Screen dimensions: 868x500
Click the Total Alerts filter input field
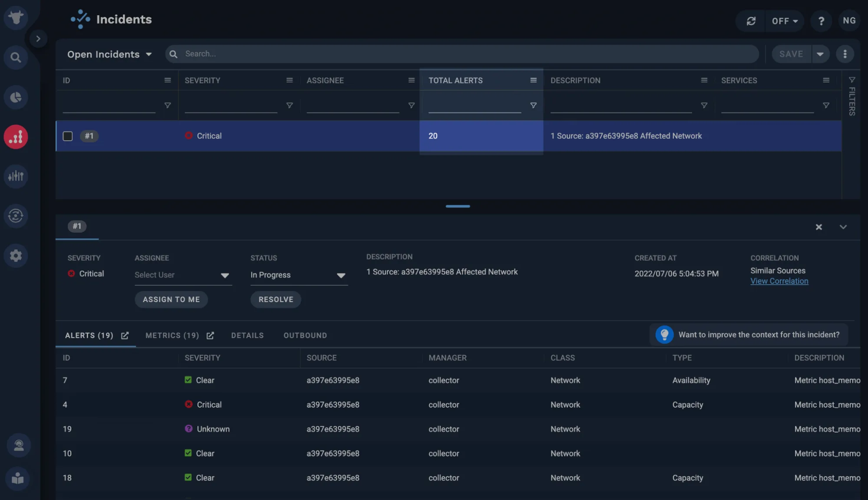click(475, 105)
